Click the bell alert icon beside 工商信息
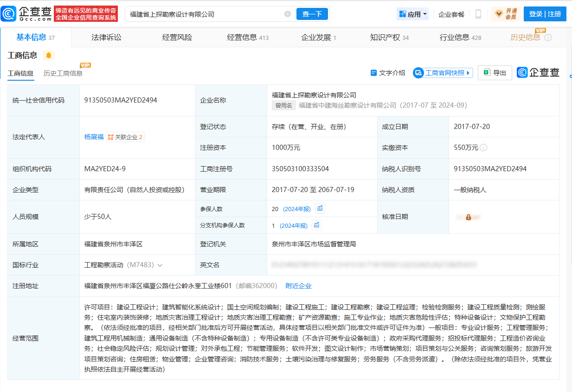 coord(48,55)
